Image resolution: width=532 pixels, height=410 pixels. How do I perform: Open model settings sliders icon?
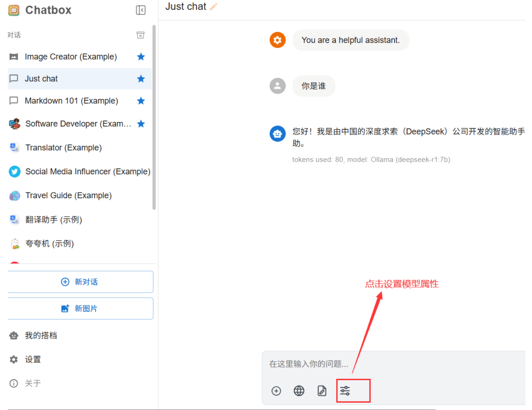pos(345,391)
